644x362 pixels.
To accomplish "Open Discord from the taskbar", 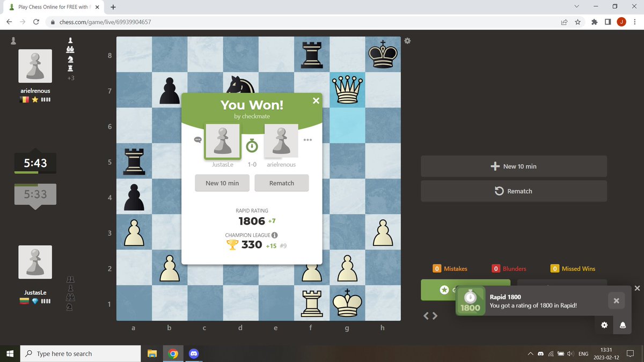I will pos(194,353).
